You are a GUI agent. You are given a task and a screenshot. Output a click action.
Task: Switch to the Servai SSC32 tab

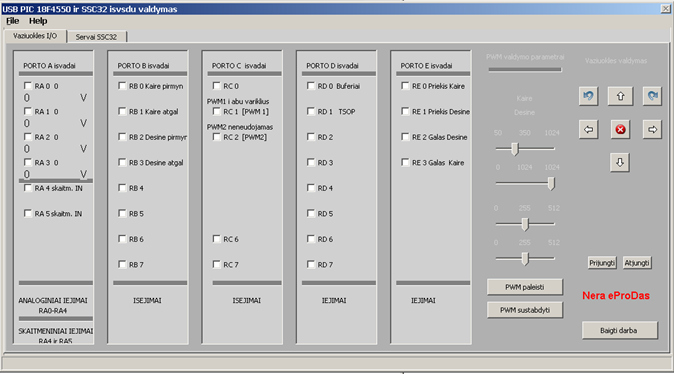tap(96, 37)
